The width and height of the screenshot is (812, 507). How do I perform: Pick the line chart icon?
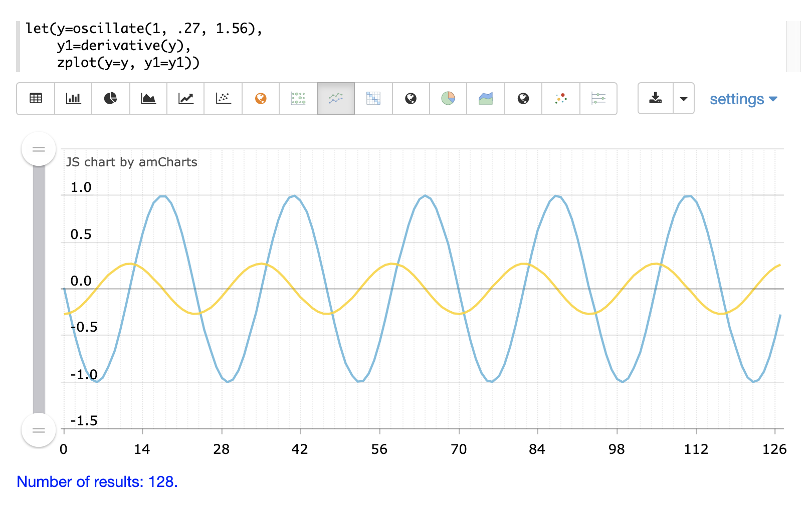[186, 99]
